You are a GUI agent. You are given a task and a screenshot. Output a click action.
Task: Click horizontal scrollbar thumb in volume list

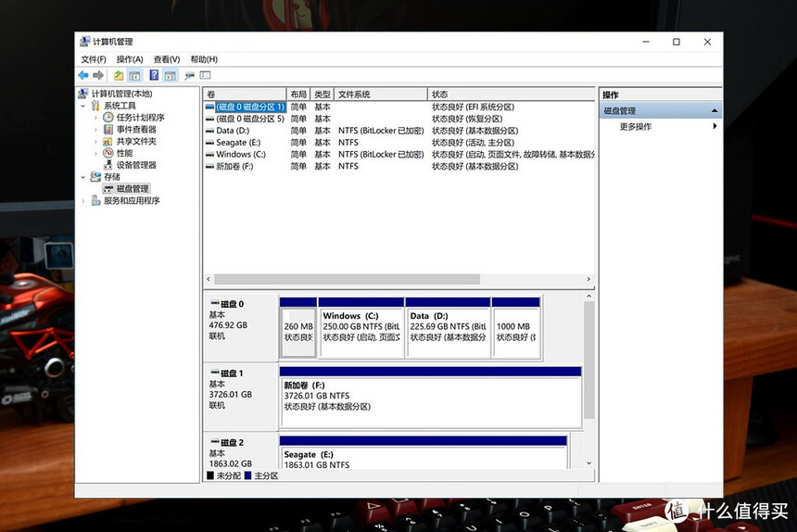(x=348, y=279)
